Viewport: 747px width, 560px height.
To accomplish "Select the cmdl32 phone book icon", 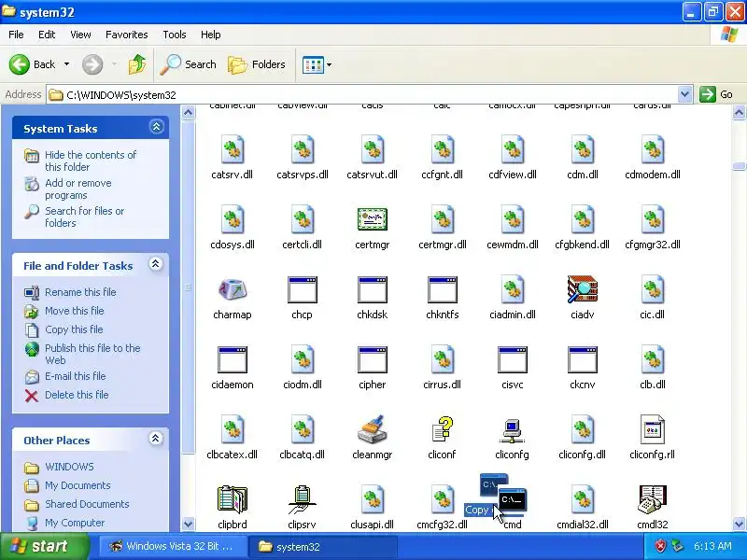I will (x=652, y=499).
